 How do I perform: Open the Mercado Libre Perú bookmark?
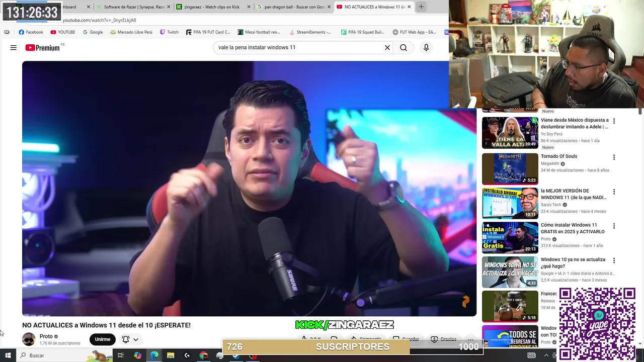pyautogui.click(x=131, y=32)
